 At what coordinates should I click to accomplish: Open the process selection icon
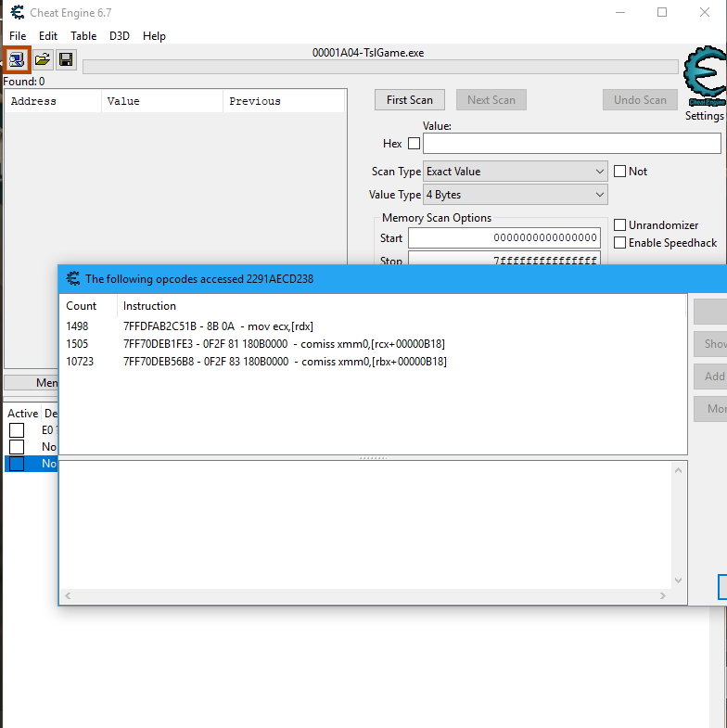click(18, 59)
